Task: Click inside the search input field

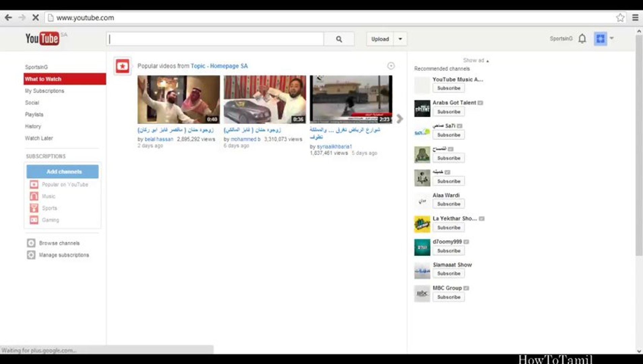Action: [x=216, y=39]
